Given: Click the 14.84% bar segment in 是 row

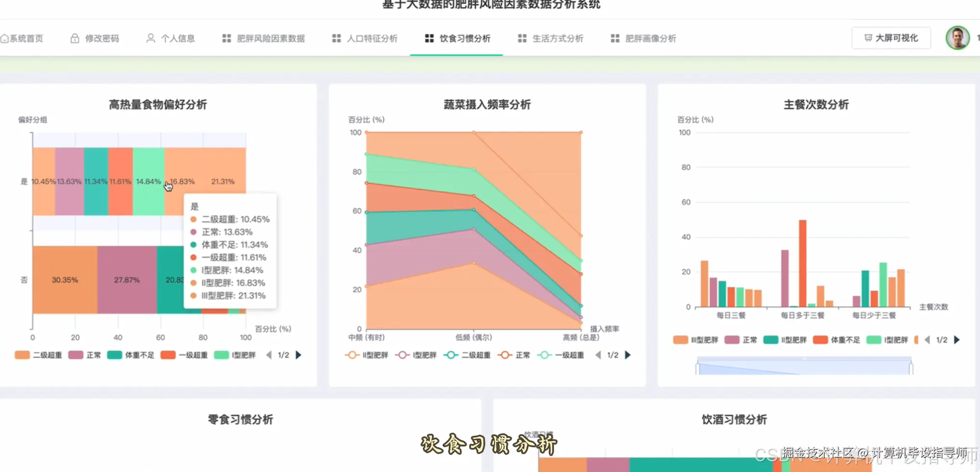Looking at the screenshot, I should 149,182.
